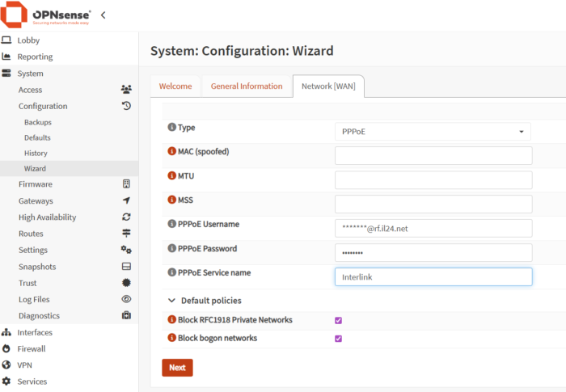Expand the Firewall menu in sidebar
This screenshot has height=392, width=566.
(x=32, y=348)
